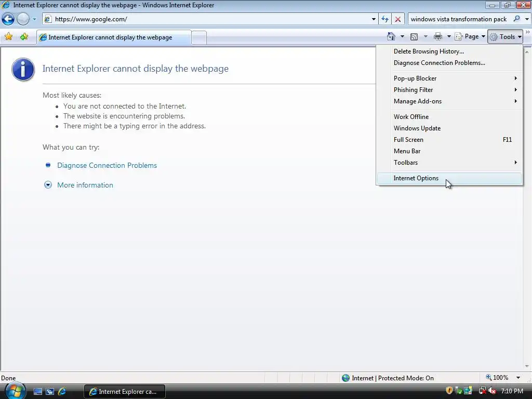Click the Back navigation arrow
Screen dimensions: 532x399
(8, 19)
